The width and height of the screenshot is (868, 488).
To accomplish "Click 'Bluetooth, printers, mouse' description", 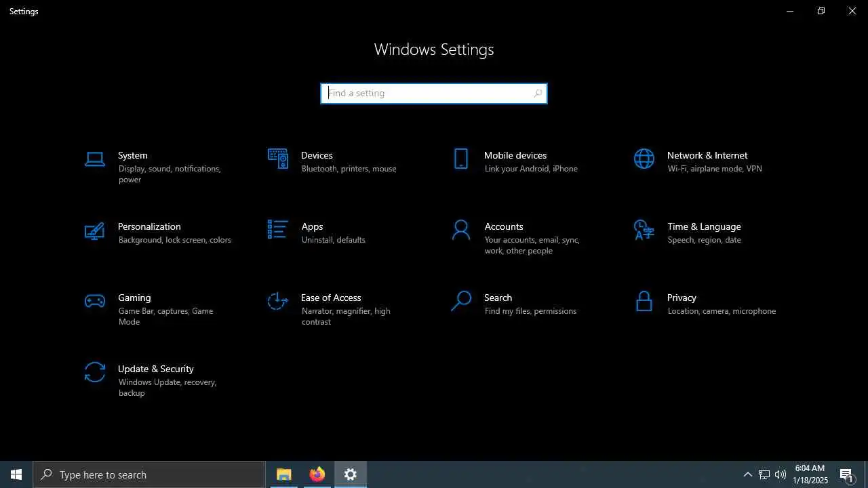I will point(349,169).
